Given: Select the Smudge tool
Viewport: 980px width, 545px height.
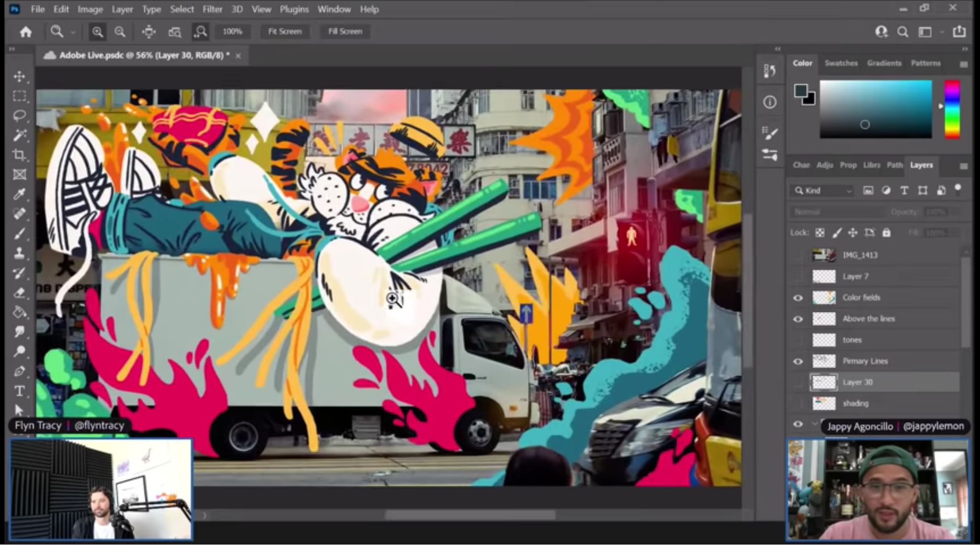Looking at the screenshot, I should click(19, 332).
